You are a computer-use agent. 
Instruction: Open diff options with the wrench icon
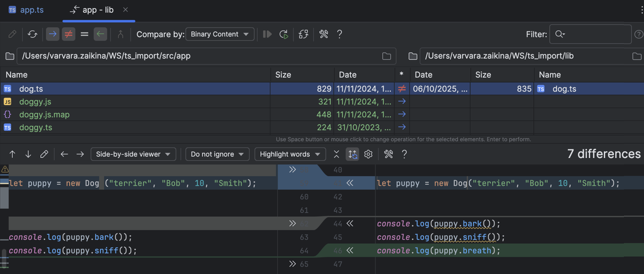click(323, 34)
